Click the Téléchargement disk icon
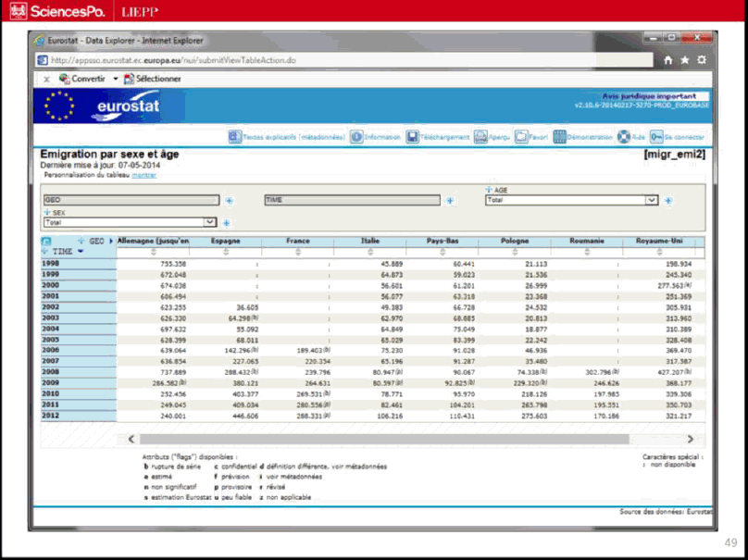Image resolution: width=748 pixels, height=560 pixels. pos(412,136)
